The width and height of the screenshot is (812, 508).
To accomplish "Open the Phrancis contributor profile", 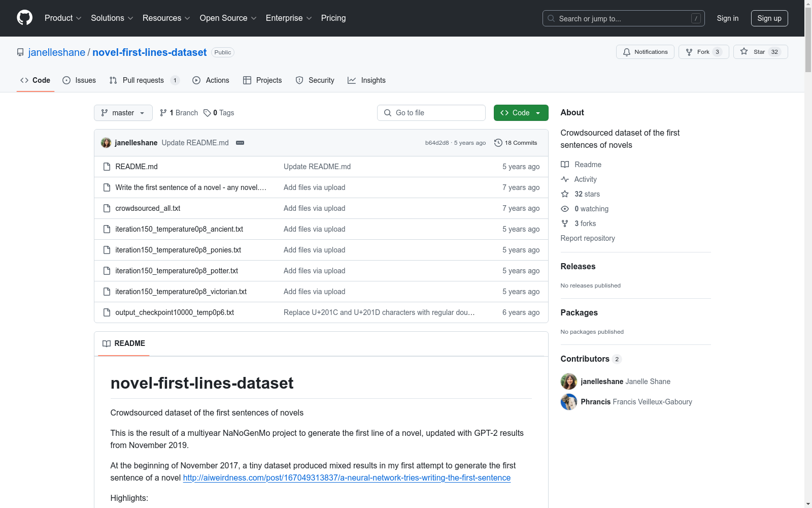I will (596, 402).
